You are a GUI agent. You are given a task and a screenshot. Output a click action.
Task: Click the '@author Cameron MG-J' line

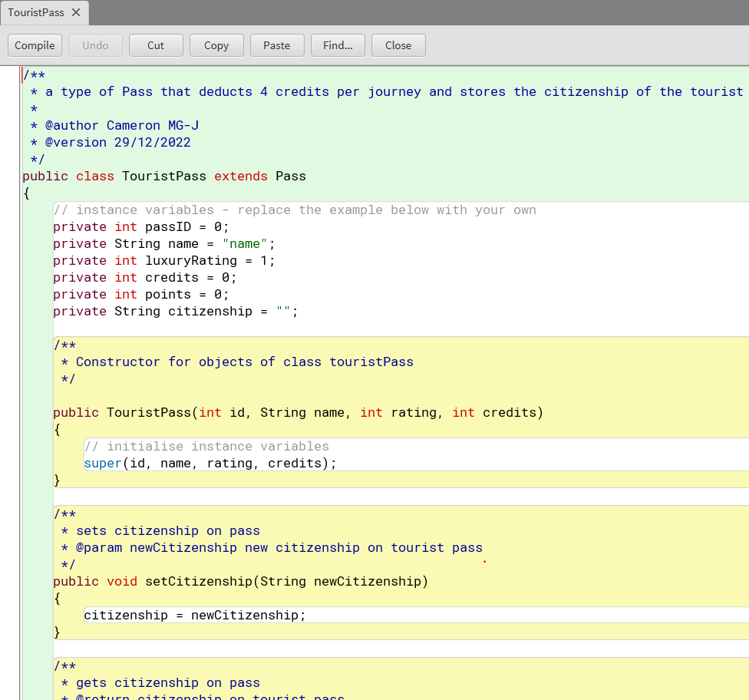coord(114,126)
